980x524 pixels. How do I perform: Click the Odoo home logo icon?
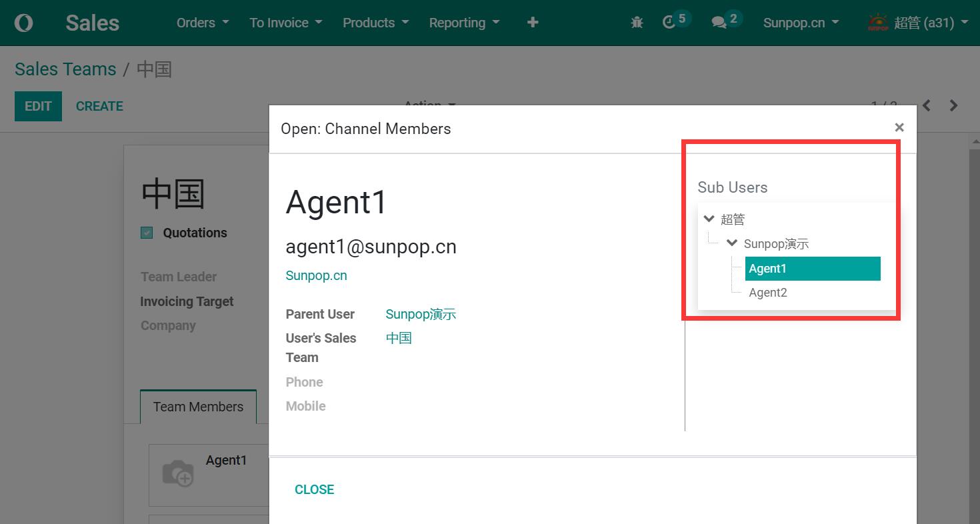click(x=23, y=23)
